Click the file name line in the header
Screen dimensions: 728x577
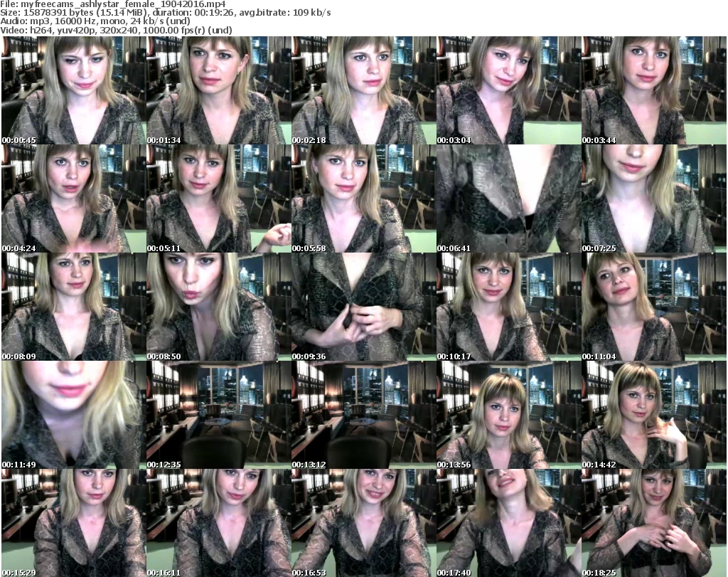(x=113, y=4)
